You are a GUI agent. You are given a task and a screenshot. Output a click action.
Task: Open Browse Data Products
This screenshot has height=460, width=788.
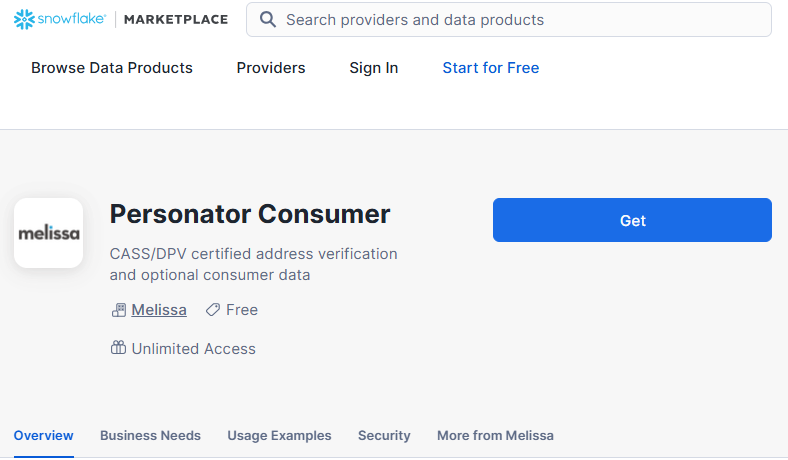tap(112, 68)
